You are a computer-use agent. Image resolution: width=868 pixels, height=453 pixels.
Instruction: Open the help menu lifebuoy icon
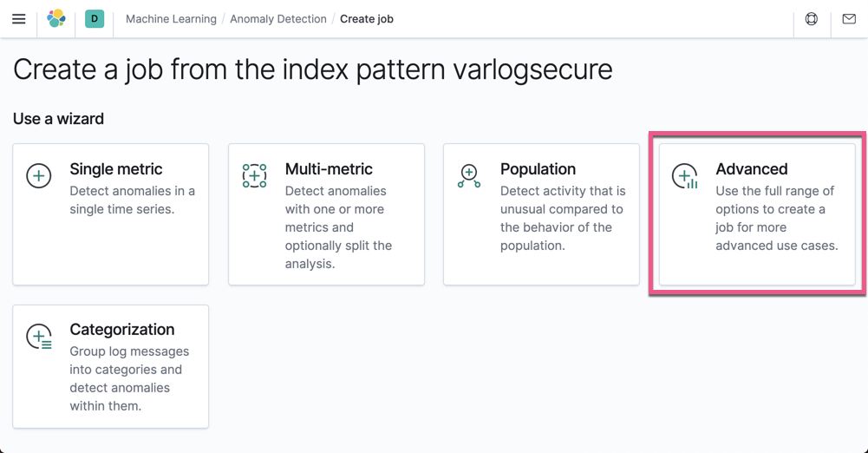pos(812,19)
